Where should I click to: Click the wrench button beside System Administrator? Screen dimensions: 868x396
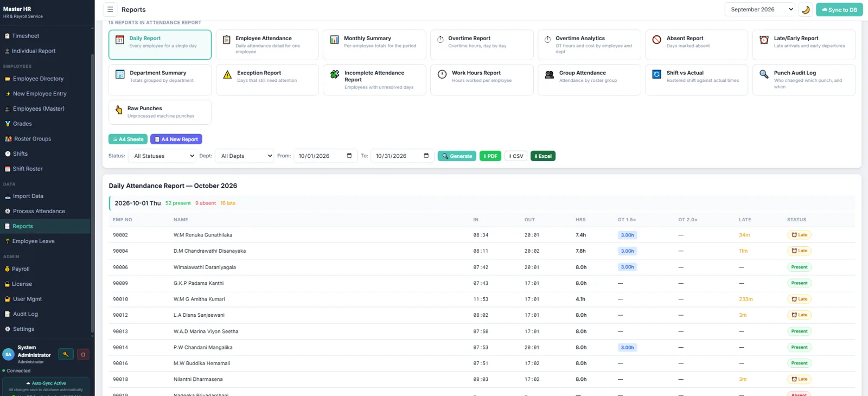66,354
